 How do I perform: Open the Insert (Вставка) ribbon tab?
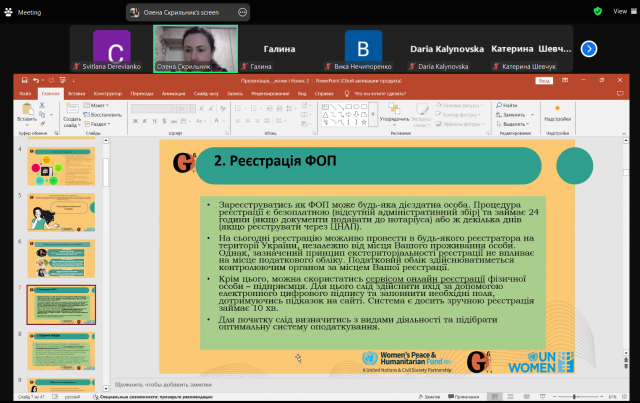click(75, 93)
